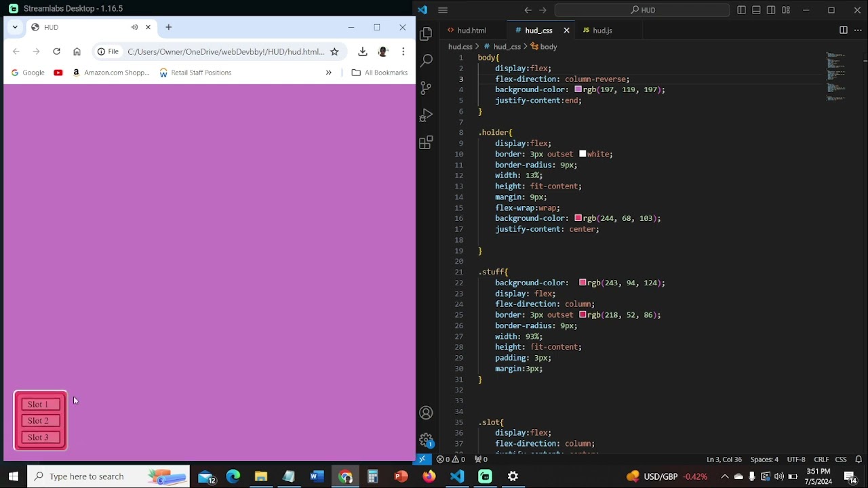Image resolution: width=868 pixels, height=488 pixels.
Task: Open the Google bookmark
Action: (28, 73)
